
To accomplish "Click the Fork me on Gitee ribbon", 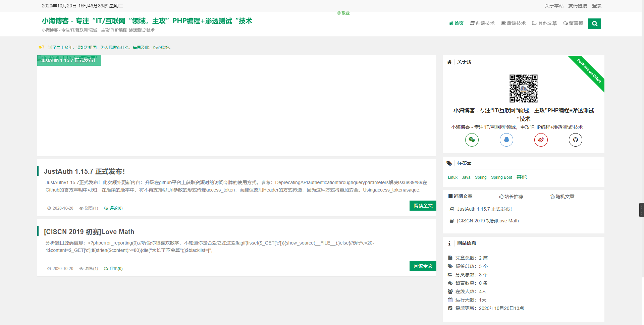I will point(589,71).
